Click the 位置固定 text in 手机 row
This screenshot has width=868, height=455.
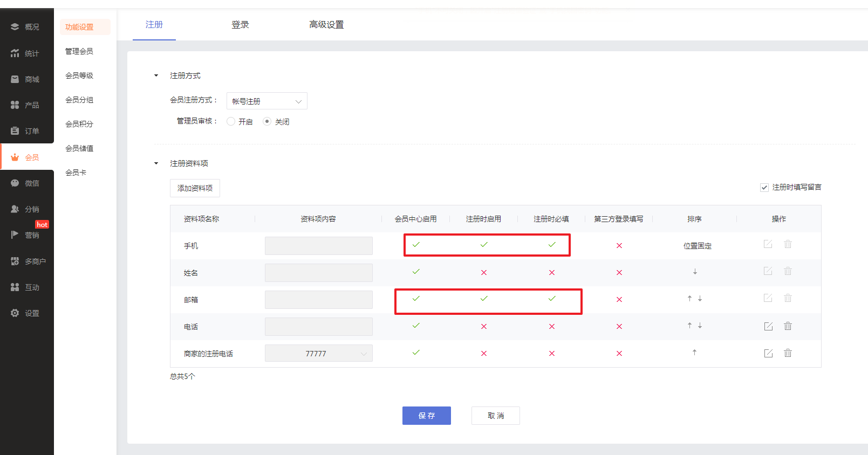698,246
